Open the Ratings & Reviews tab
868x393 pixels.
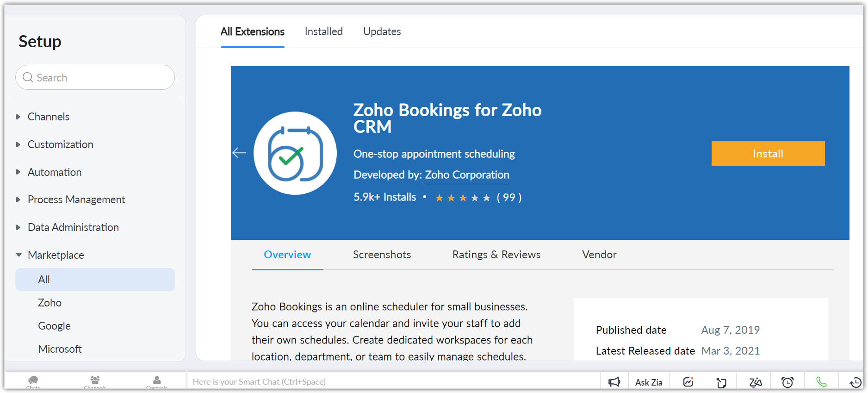[496, 255]
